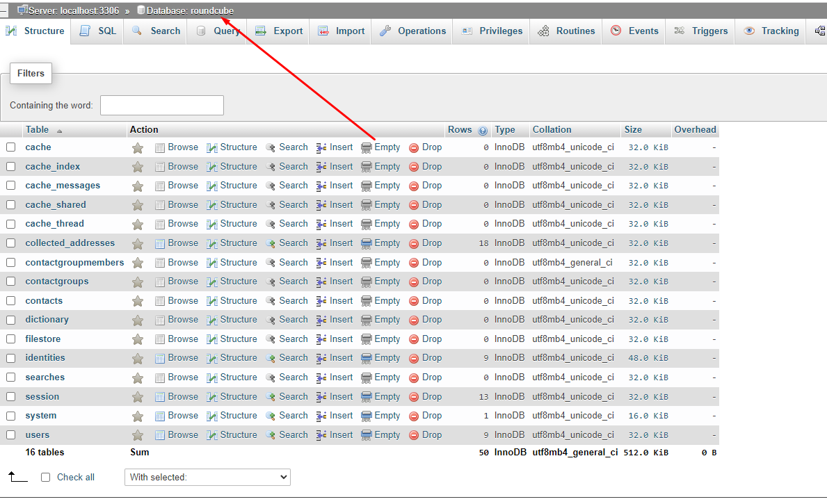The width and height of the screenshot is (827, 504).
Task: Click Database roundcube breadcrumb link
Action: pyautogui.click(x=191, y=10)
